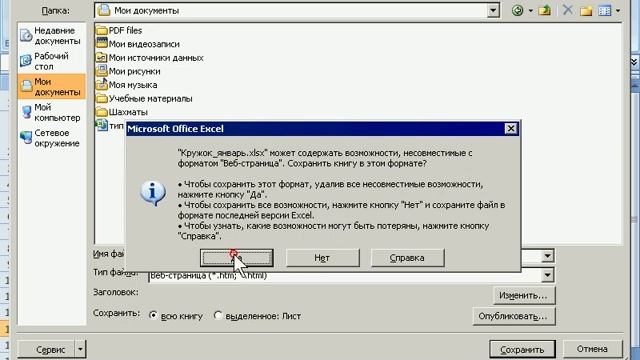The width and height of the screenshot is (640, 360).
Task: Open the file type dropdown arrow
Action: pos(547,275)
